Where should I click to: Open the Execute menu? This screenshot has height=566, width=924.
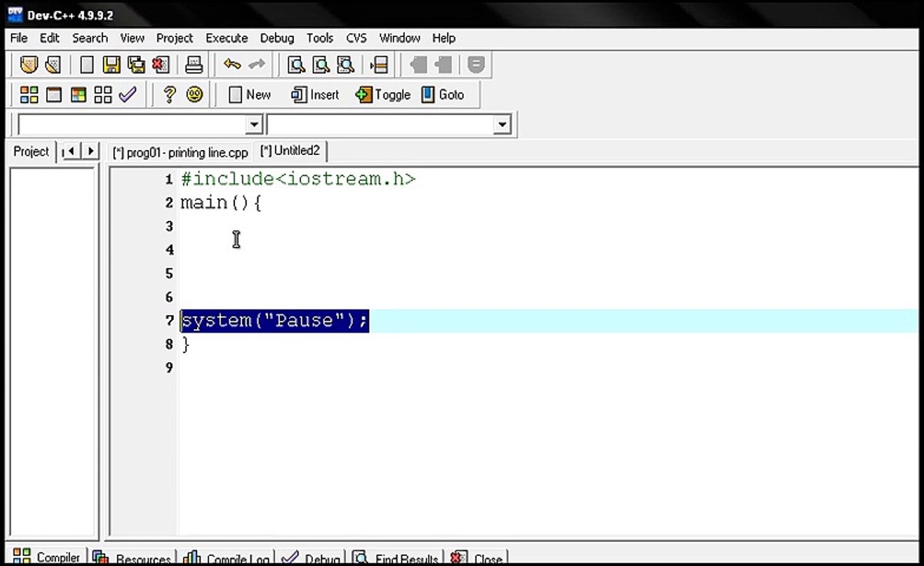pyautogui.click(x=227, y=39)
